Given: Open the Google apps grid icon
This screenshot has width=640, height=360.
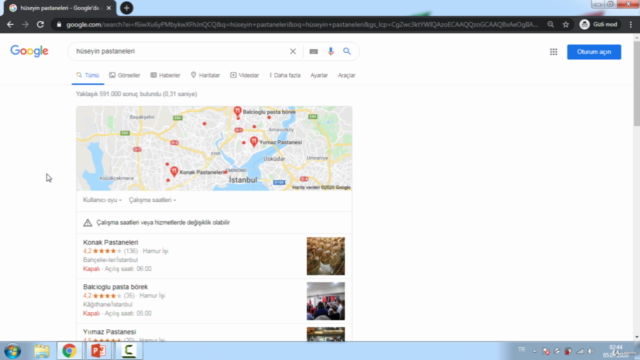Looking at the screenshot, I should pos(553,52).
